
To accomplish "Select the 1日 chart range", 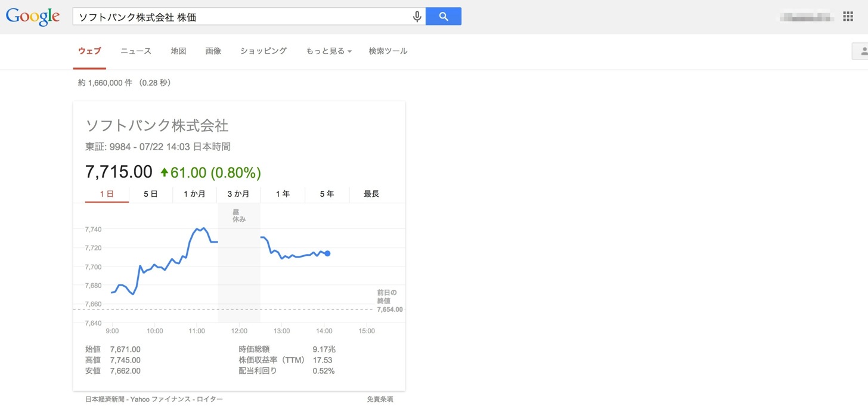I will [107, 194].
